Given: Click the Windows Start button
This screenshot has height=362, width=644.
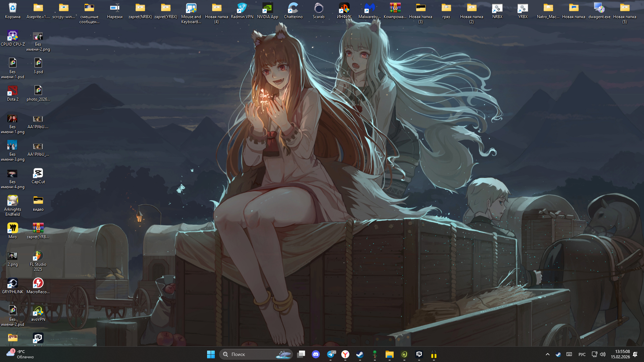Looking at the screenshot, I should click(211, 354).
